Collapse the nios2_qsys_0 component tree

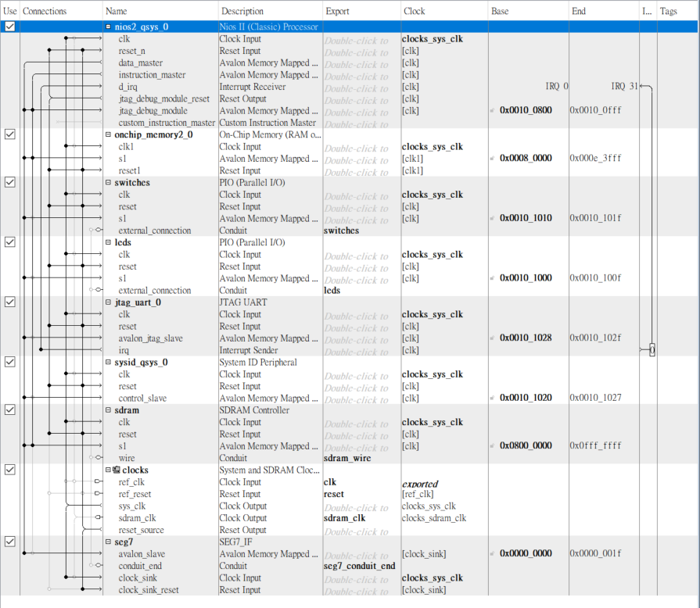108,27
